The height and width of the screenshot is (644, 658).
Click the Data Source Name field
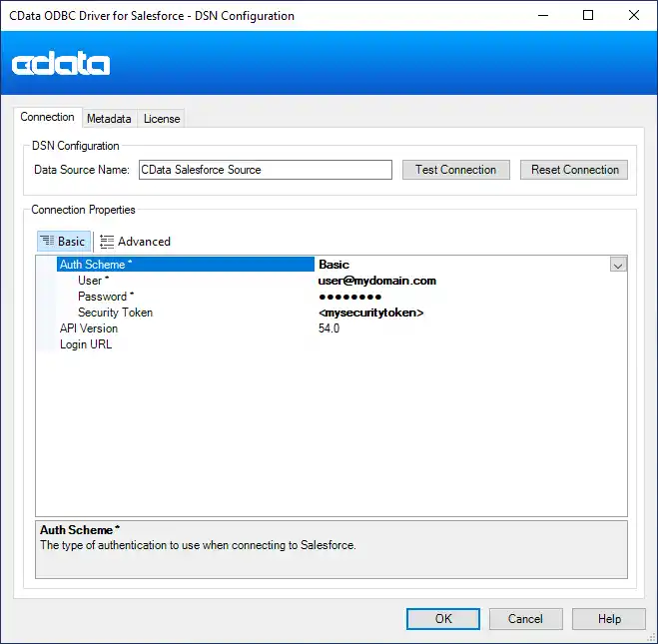[265, 170]
